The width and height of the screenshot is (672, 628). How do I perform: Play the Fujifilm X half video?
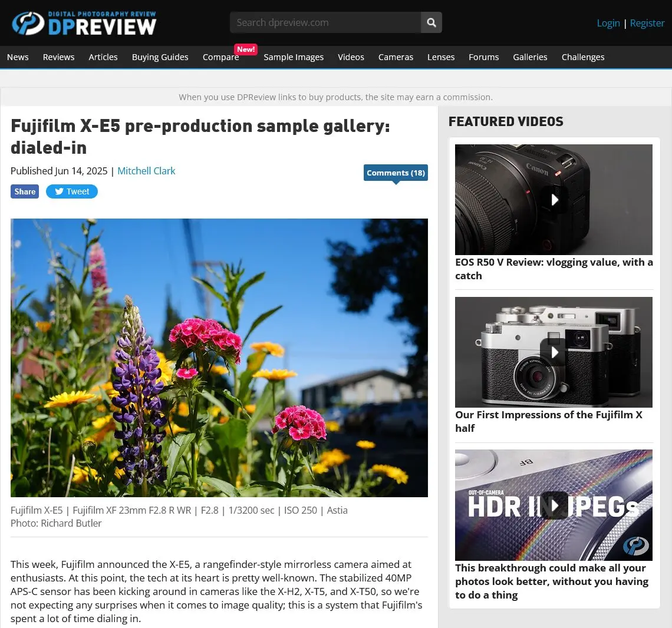(x=554, y=352)
